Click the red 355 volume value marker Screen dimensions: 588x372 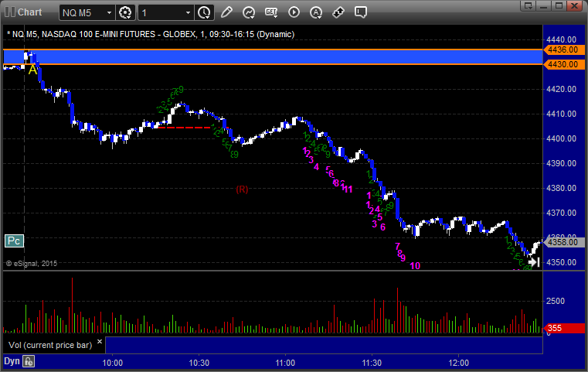[x=563, y=328]
